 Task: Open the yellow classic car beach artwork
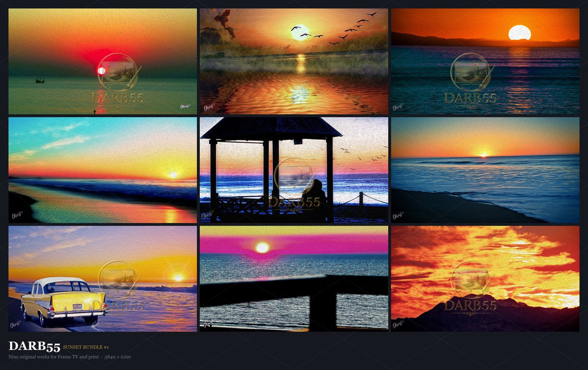click(102, 279)
